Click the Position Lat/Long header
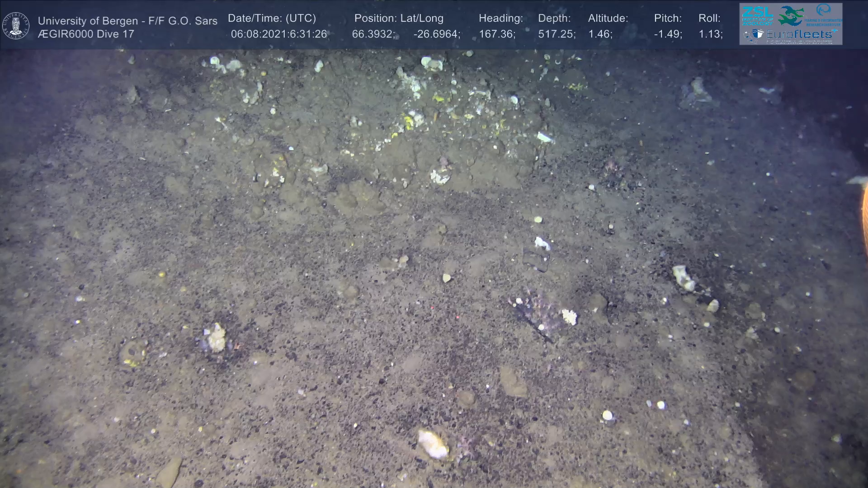Image resolution: width=868 pixels, height=488 pixels. pyautogui.click(x=399, y=18)
